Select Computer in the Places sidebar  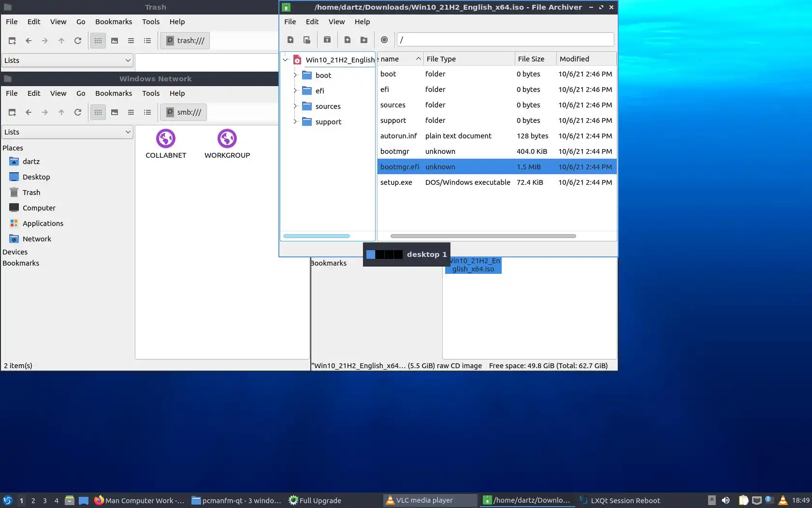[39, 208]
